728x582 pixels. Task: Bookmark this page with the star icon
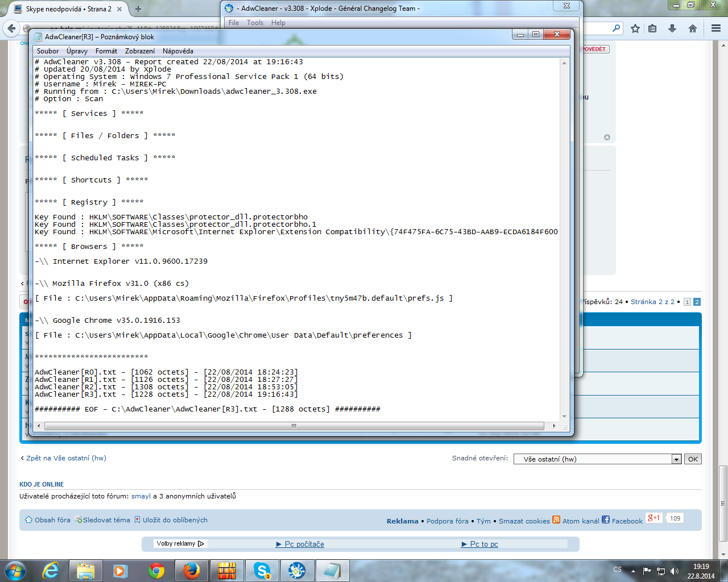tap(635, 28)
